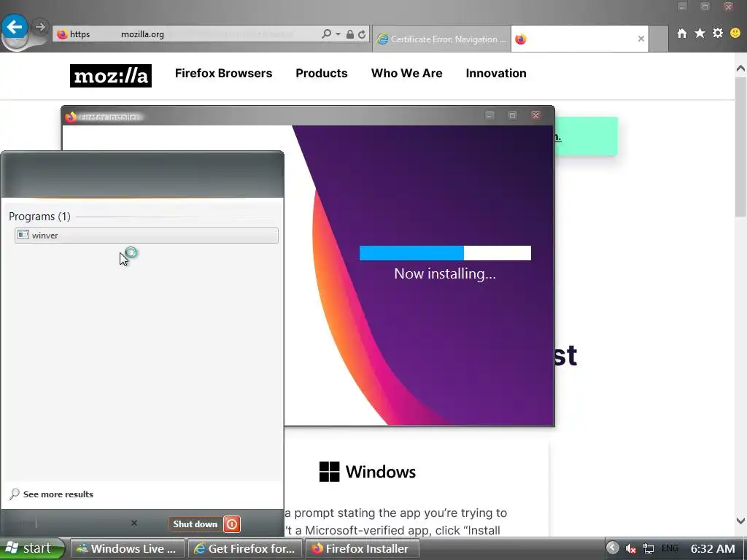Open browser tools gear icon
747x560 pixels.
(718, 33)
